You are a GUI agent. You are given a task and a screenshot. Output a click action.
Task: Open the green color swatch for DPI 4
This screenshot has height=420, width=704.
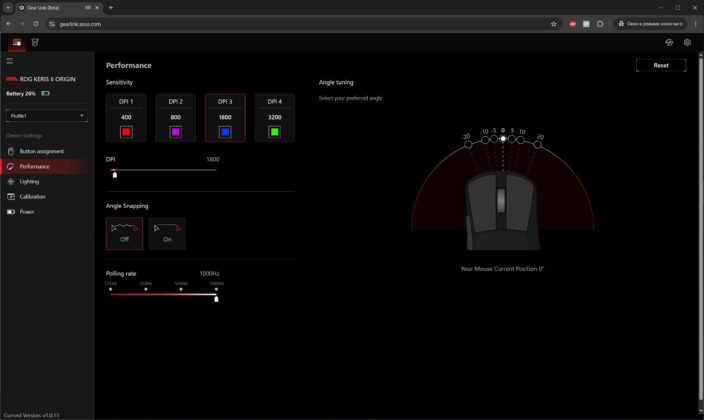pos(275,132)
